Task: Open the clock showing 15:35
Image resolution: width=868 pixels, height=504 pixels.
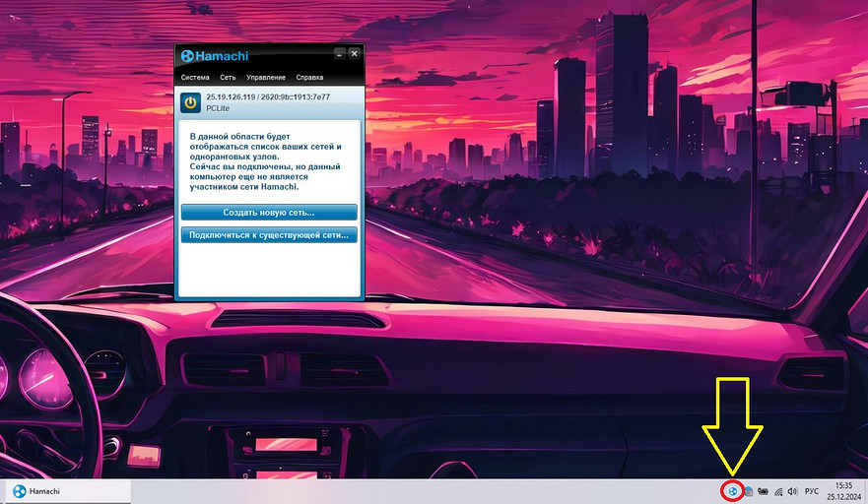Action: click(844, 490)
